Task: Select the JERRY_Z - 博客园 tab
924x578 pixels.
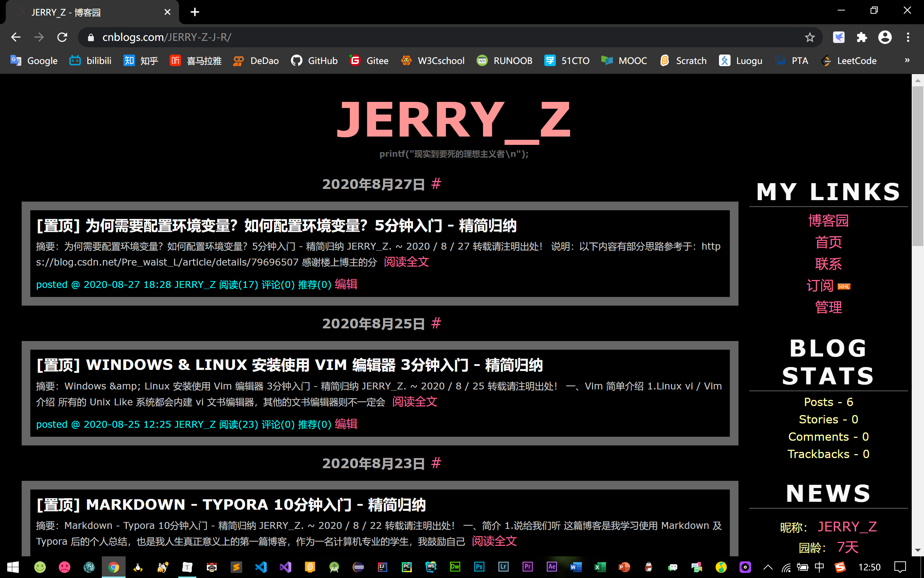Action: pos(92,12)
